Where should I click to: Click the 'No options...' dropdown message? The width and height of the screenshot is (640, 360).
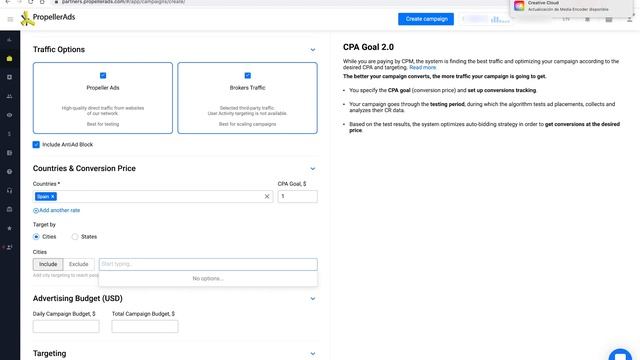click(x=208, y=279)
